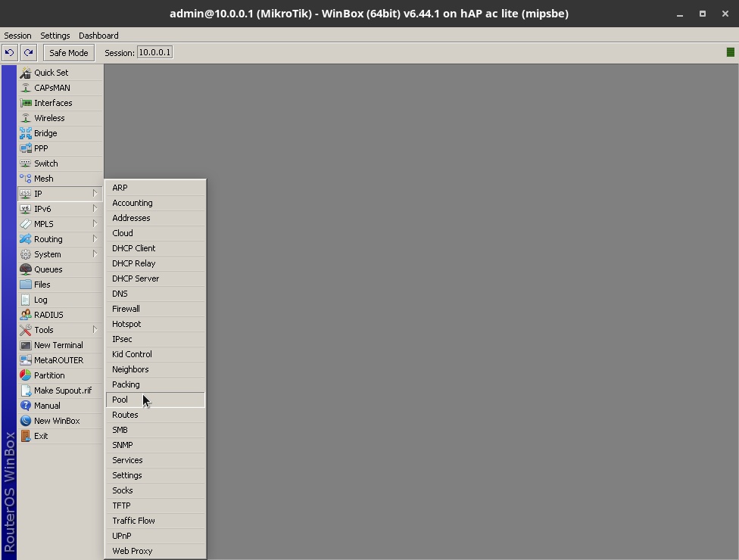Choose DHCP Relay in IP submenu
The height and width of the screenshot is (560, 739).
[155, 263]
